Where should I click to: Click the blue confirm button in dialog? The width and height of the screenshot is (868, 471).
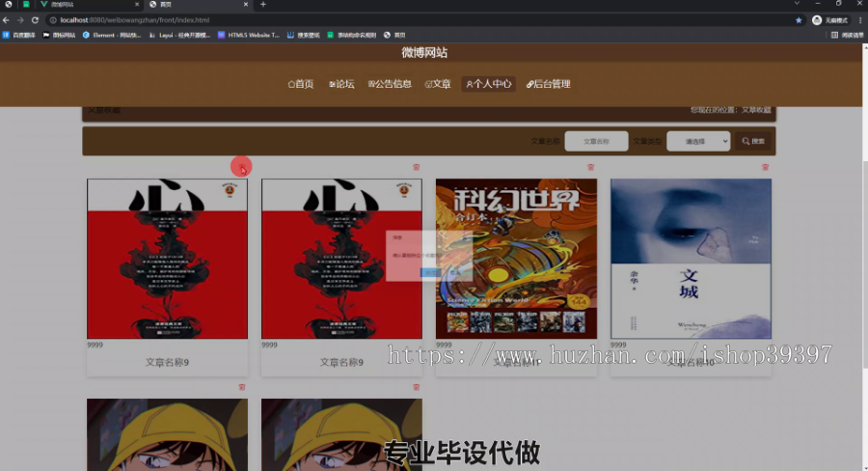430,272
